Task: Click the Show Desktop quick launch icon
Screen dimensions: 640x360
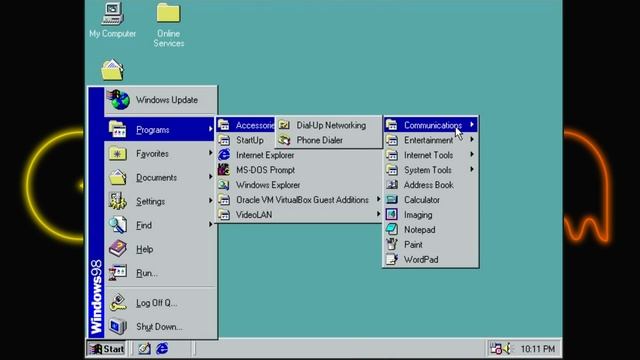Action: click(x=144, y=349)
